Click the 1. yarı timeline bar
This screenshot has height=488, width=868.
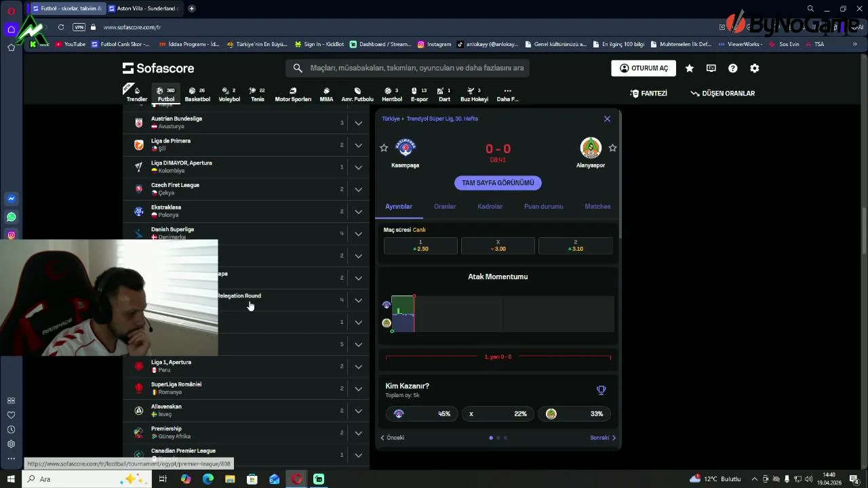pos(498,357)
